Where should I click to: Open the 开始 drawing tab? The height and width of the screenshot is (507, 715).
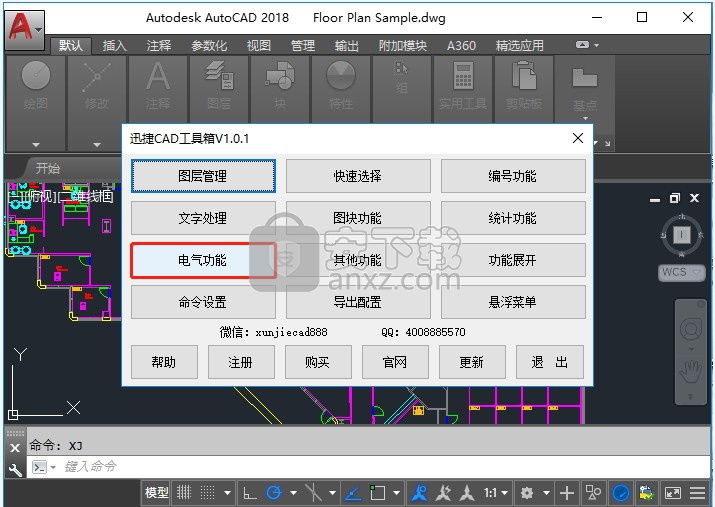pyautogui.click(x=48, y=168)
